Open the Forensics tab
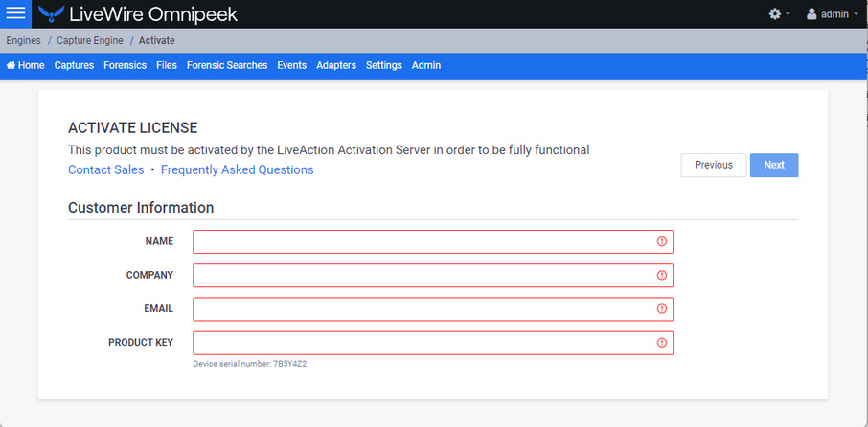Viewport: 868px width, 427px height. point(126,65)
